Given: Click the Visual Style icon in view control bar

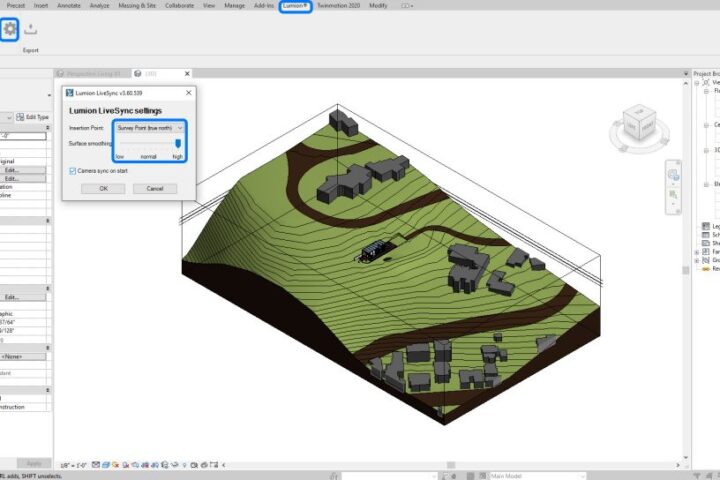Looking at the screenshot, I should 106,465.
